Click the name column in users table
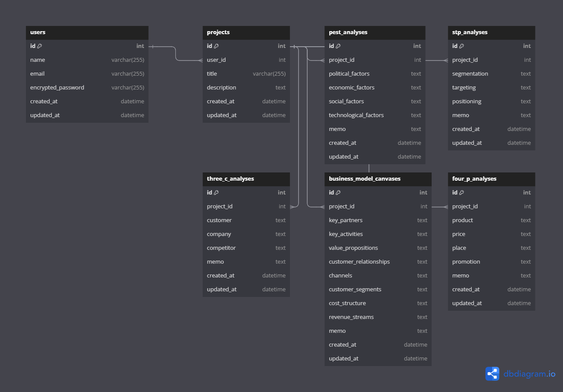563x392 pixels. (x=87, y=60)
